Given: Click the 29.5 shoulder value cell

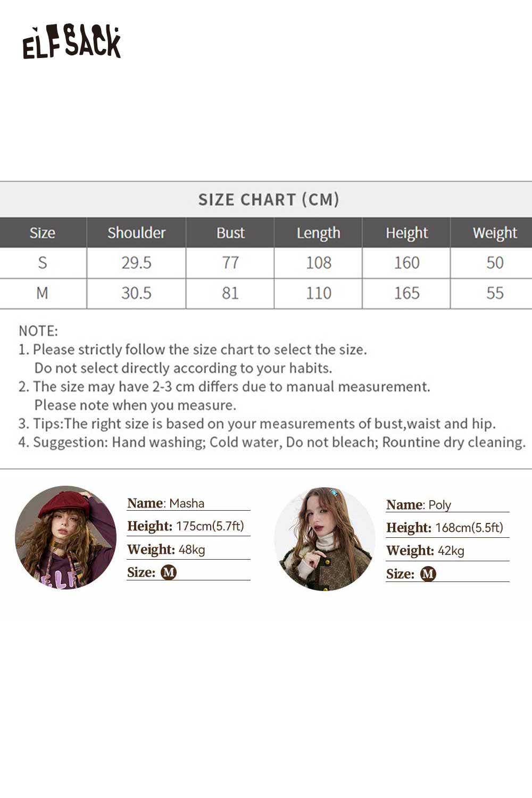Looking at the screenshot, I should tap(136, 263).
